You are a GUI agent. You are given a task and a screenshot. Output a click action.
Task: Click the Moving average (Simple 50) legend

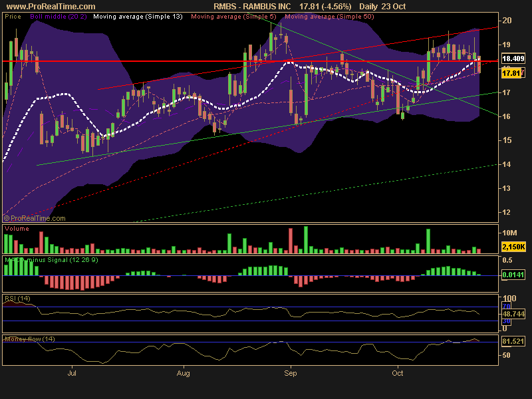(329, 17)
